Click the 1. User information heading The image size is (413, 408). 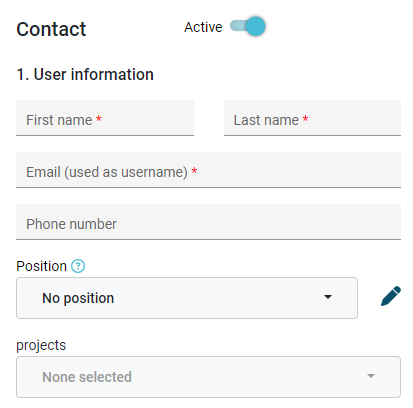[x=85, y=74]
